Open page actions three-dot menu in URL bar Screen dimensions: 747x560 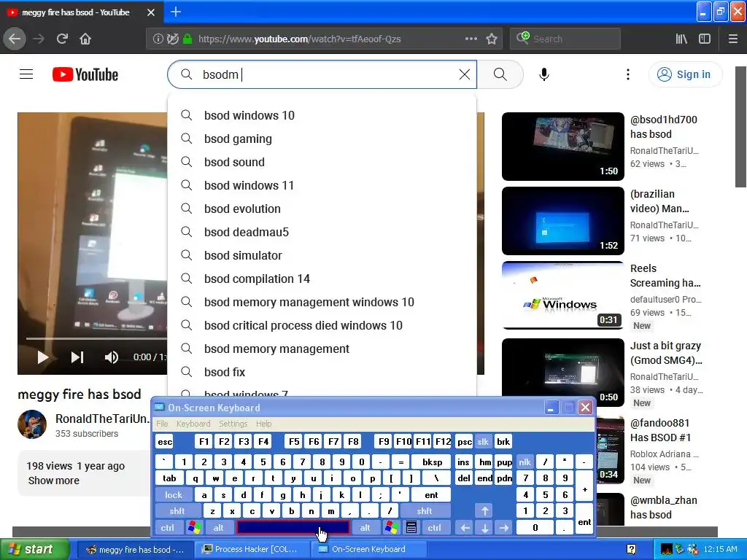pyautogui.click(x=471, y=39)
